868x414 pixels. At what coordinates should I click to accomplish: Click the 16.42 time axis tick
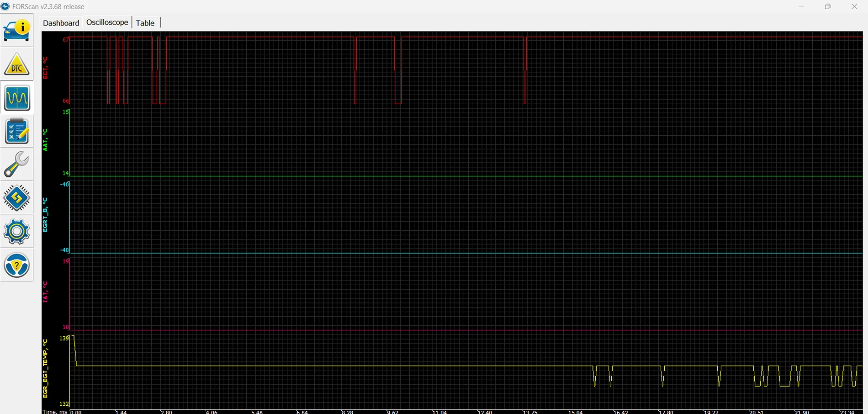tap(621, 412)
